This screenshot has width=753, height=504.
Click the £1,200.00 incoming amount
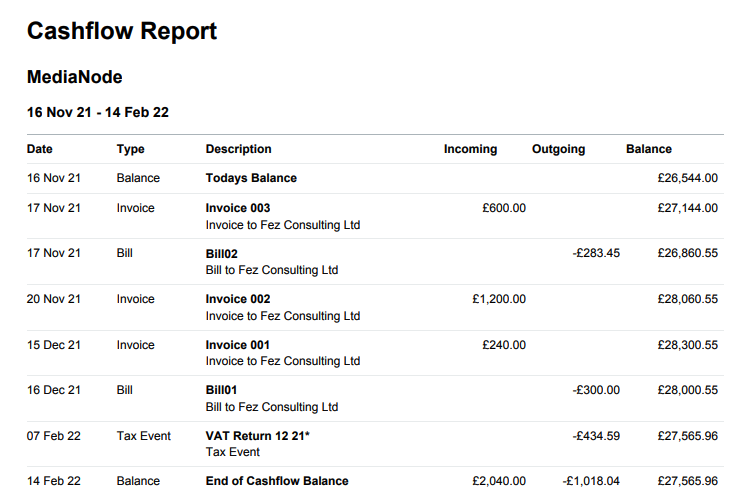click(499, 299)
